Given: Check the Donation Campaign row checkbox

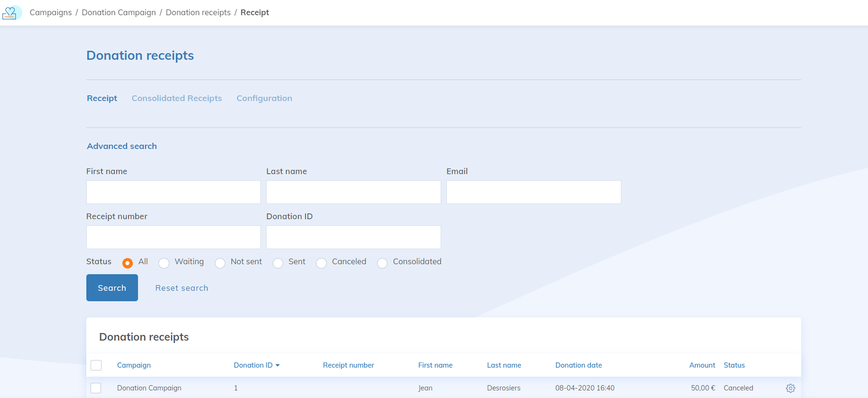Looking at the screenshot, I should point(96,388).
